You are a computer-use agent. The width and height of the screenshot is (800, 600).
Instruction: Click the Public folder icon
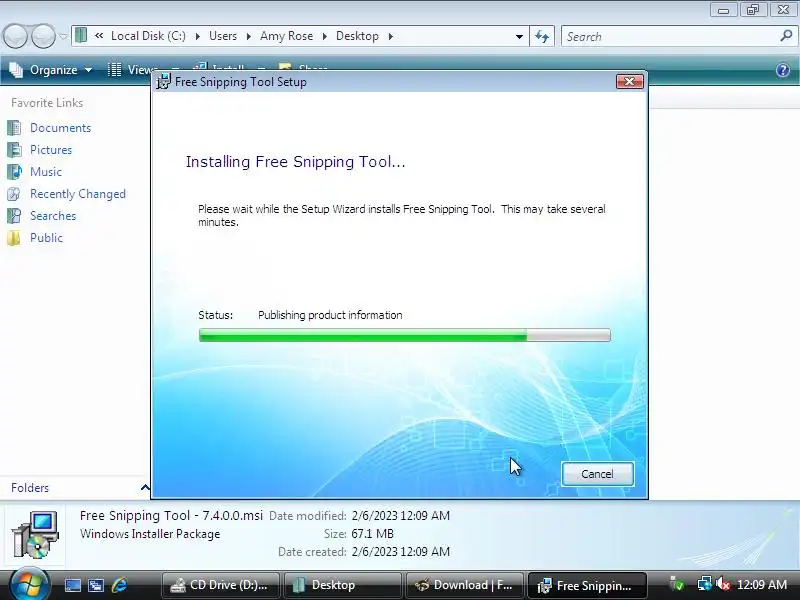coord(14,238)
